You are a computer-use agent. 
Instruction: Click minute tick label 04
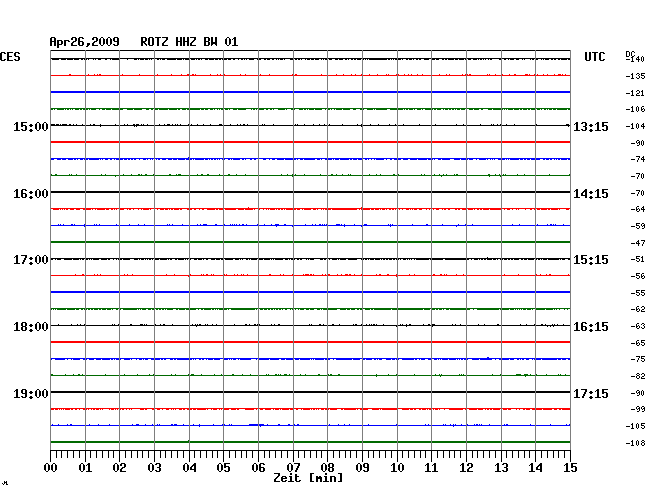tap(189, 468)
